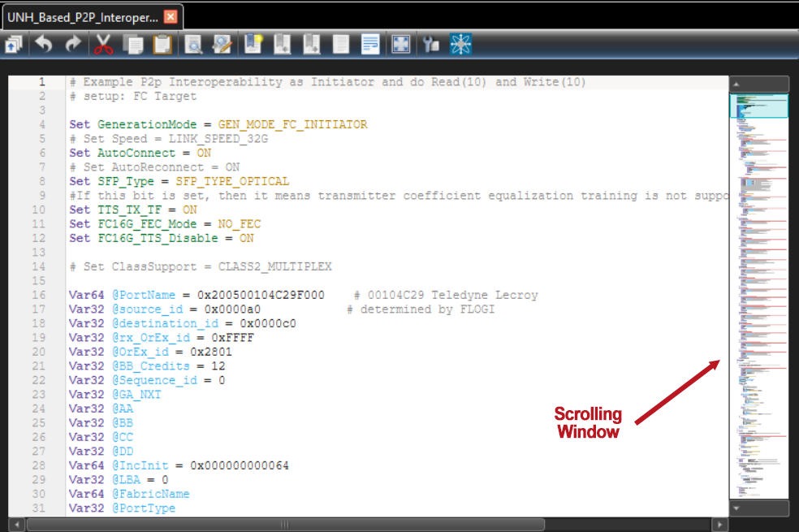Viewport: 799px width, 532px height.
Task: Click the minimap scroll down arrow
Action: pyautogui.click(x=736, y=508)
